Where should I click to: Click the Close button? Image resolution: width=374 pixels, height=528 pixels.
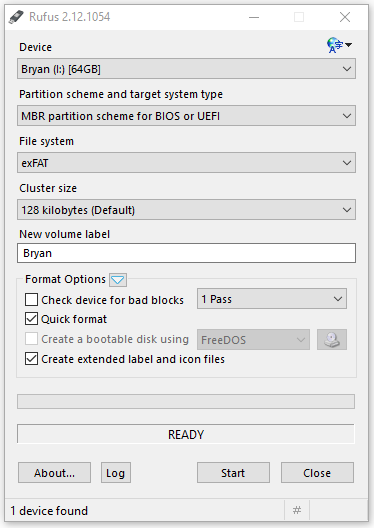click(x=317, y=473)
